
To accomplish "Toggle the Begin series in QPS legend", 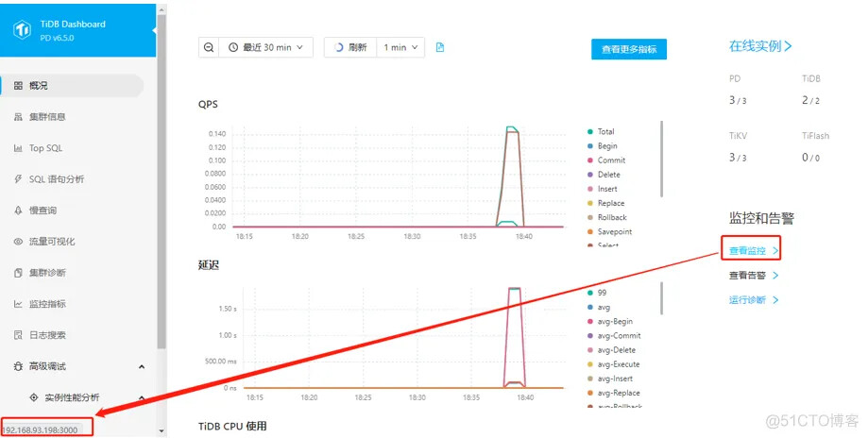I will click(603, 146).
